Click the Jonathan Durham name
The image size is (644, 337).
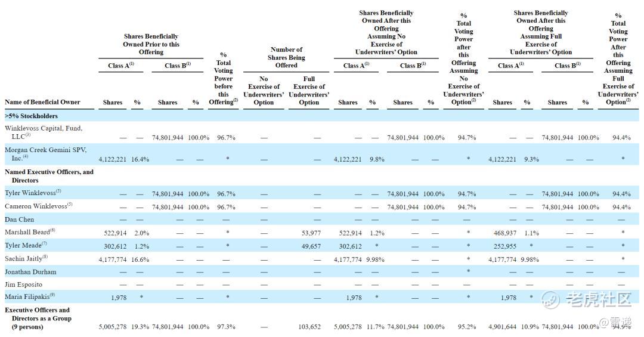pos(30,271)
